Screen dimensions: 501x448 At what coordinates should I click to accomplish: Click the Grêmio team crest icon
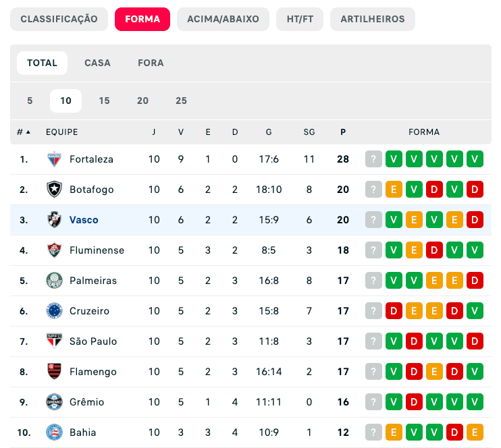tap(54, 402)
